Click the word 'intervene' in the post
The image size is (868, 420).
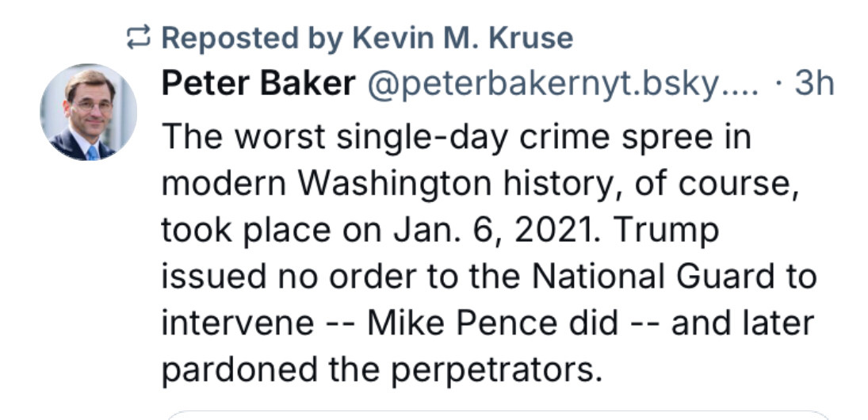pos(238,323)
